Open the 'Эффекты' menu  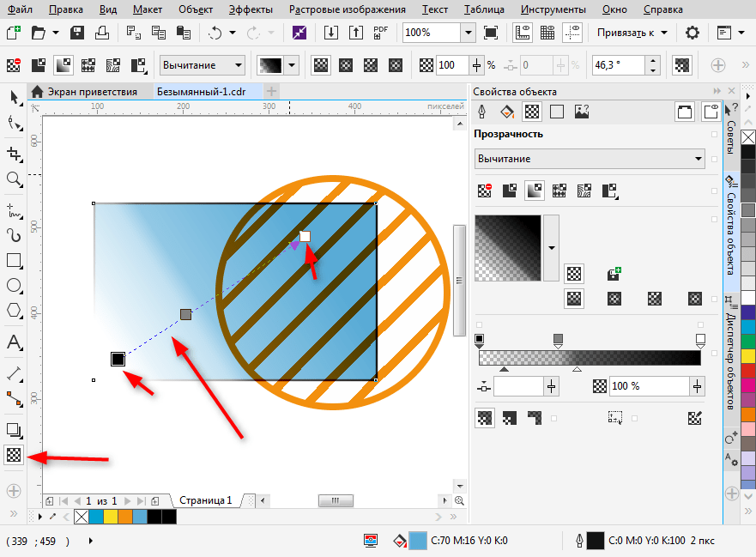[x=251, y=9]
